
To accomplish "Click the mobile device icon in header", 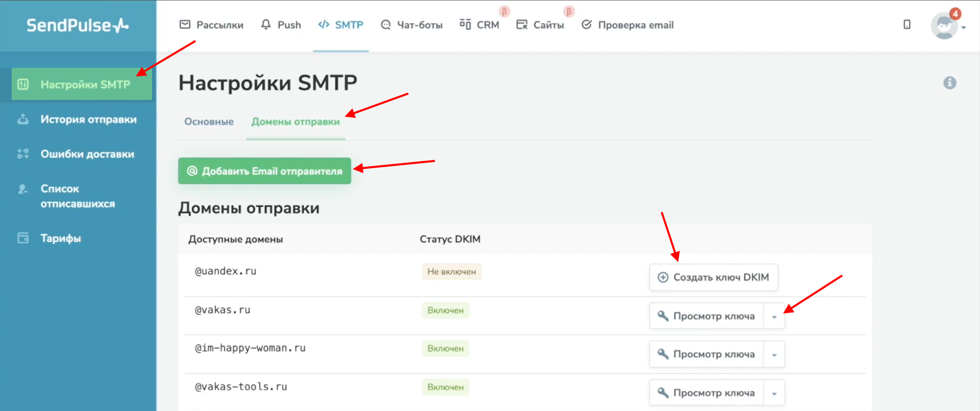I will 907,24.
